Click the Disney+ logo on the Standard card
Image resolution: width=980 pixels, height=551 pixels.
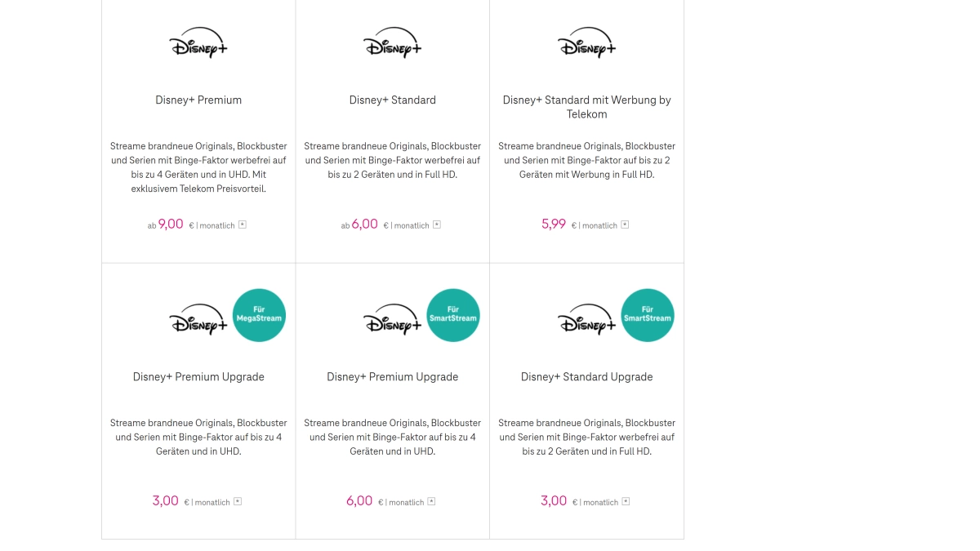coord(392,42)
